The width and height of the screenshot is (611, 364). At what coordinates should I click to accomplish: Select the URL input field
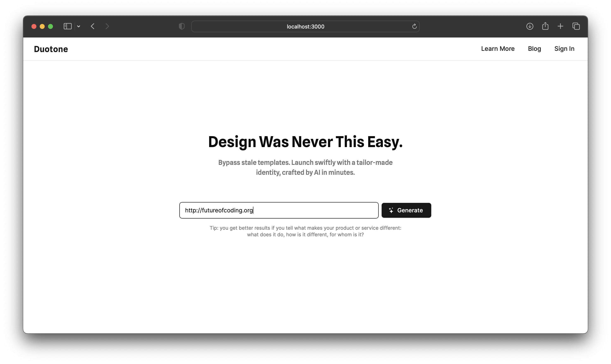(x=279, y=210)
